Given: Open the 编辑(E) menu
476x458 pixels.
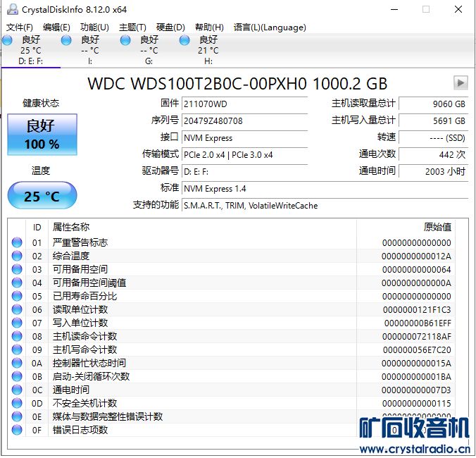Looking at the screenshot, I should [x=56, y=27].
